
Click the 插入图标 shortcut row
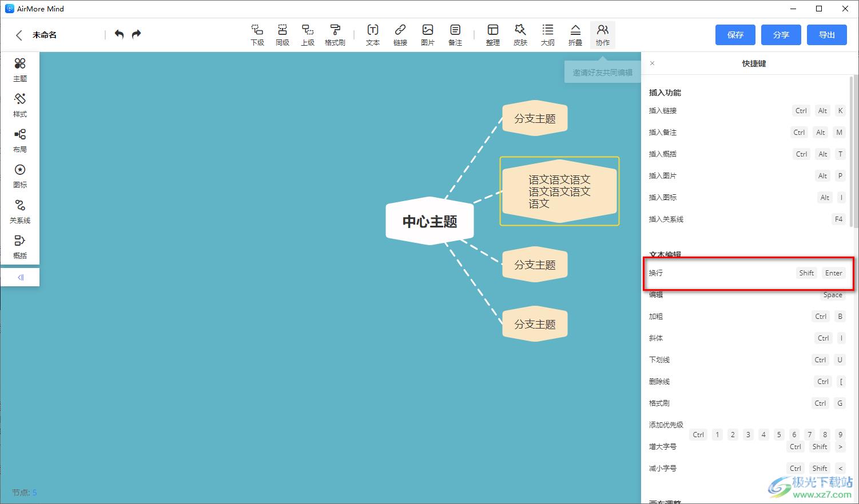[747, 198]
